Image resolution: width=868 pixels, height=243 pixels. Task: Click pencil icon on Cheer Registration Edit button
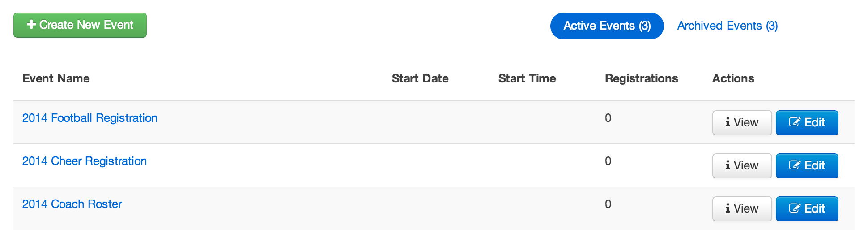(795, 165)
